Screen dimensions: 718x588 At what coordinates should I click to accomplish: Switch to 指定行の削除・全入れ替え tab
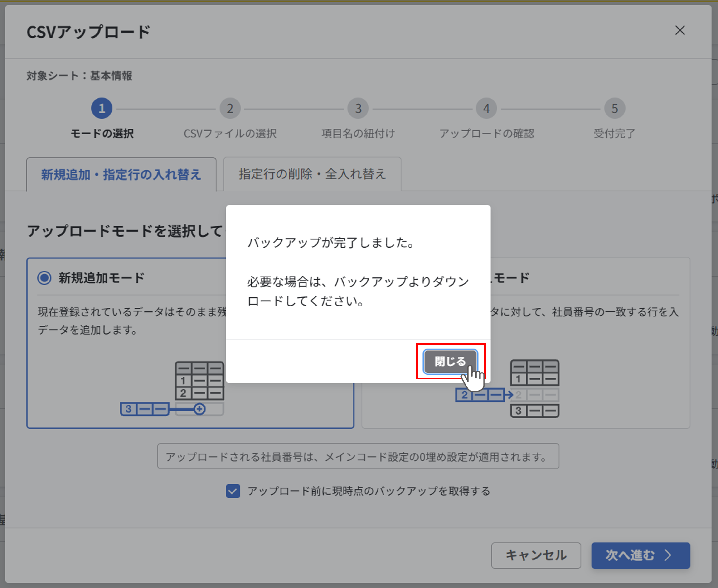[312, 174]
